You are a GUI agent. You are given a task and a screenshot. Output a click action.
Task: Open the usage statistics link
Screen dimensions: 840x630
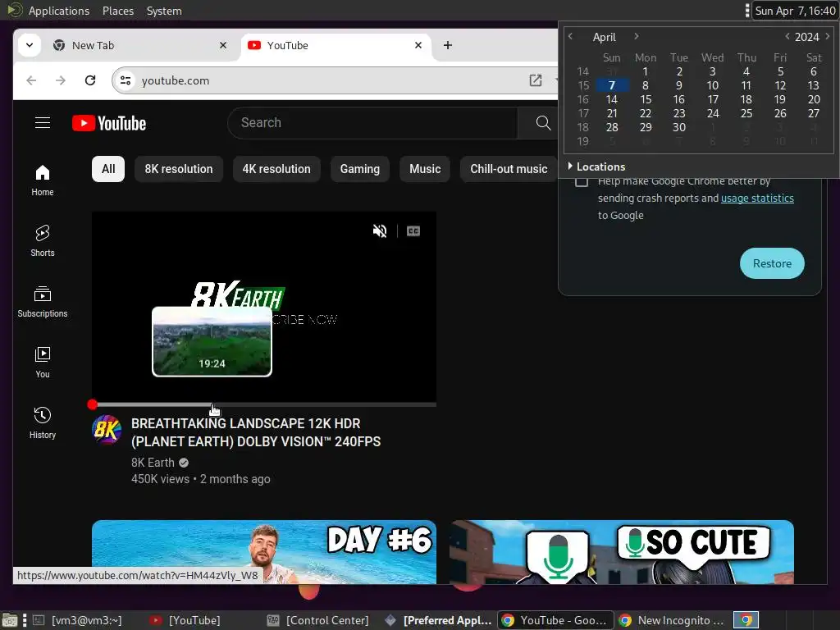click(757, 199)
